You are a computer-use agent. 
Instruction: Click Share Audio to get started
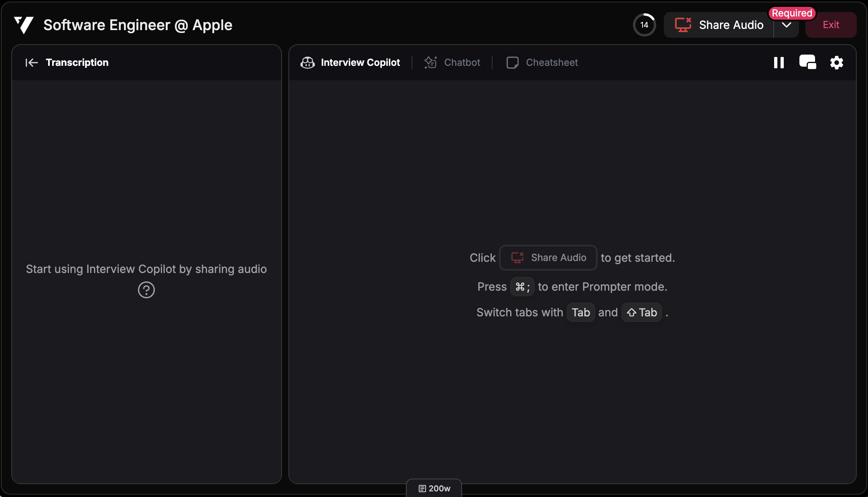[x=548, y=258]
